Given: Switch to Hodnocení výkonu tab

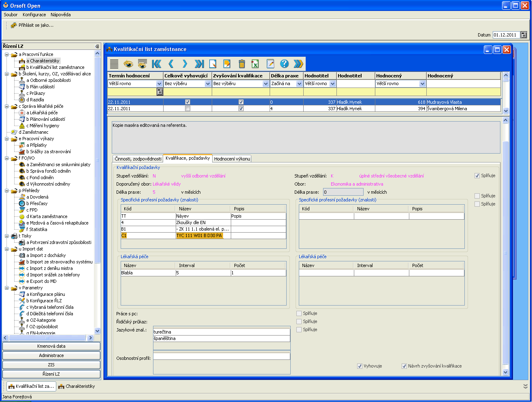Looking at the screenshot, I should pos(232,159).
